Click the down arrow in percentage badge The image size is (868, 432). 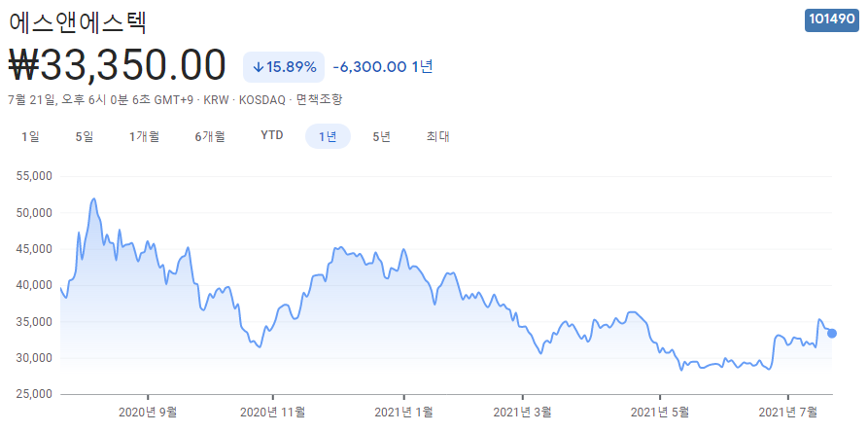coord(258,67)
